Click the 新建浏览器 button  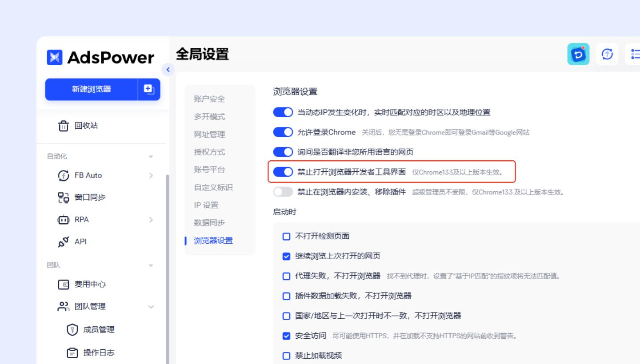point(92,89)
